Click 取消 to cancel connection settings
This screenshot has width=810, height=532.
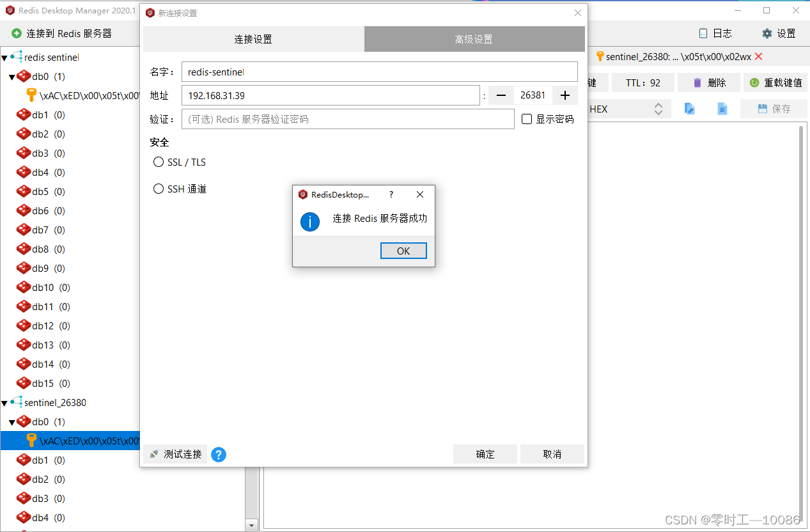(x=552, y=454)
